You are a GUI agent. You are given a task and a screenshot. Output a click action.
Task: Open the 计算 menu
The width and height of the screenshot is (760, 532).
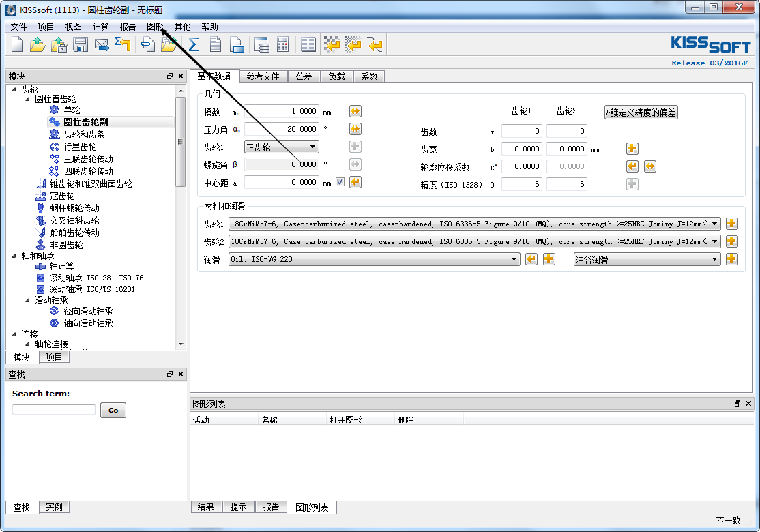pos(100,27)
